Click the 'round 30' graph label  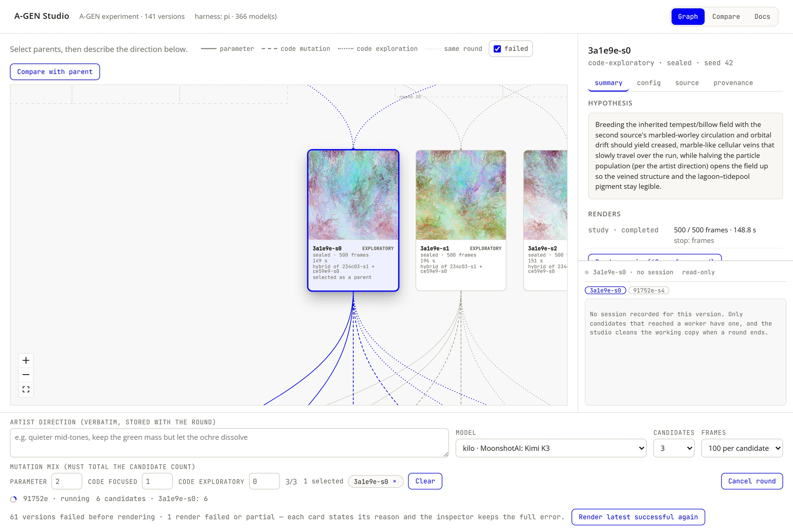tap(410, 97)
